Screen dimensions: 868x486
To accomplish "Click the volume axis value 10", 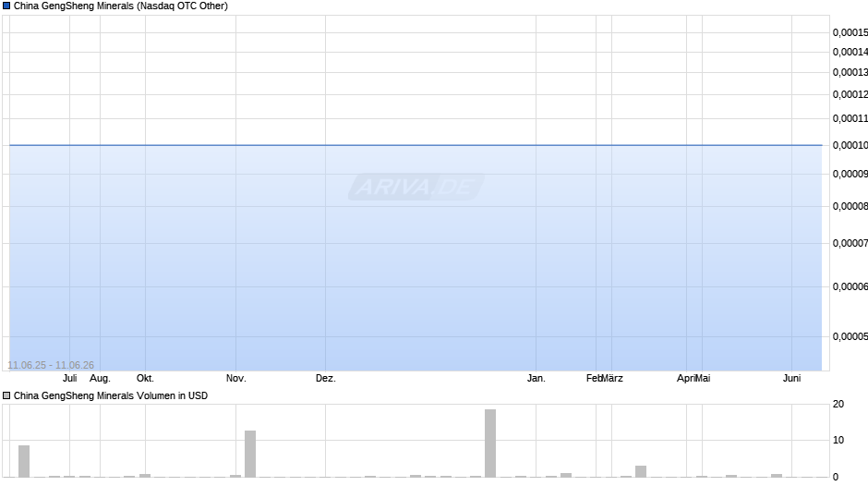I will tap(838, 440).
